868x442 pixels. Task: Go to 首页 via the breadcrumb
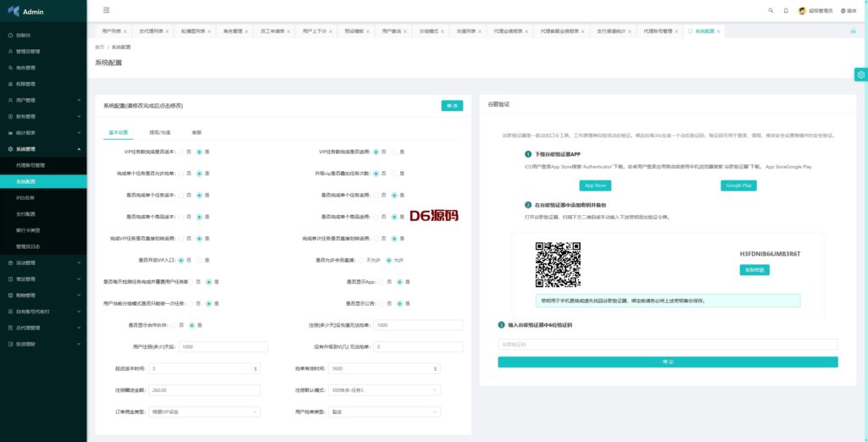click(x=99, y=47)
